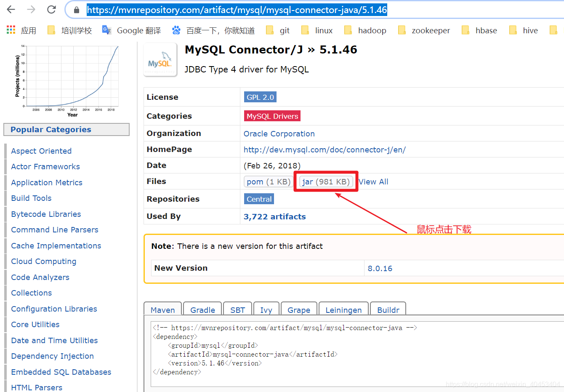The width and height of the screenshot is (564, 392).
Task: Open the Embedded SQL Databases category
Action: (x=61, y=372)
